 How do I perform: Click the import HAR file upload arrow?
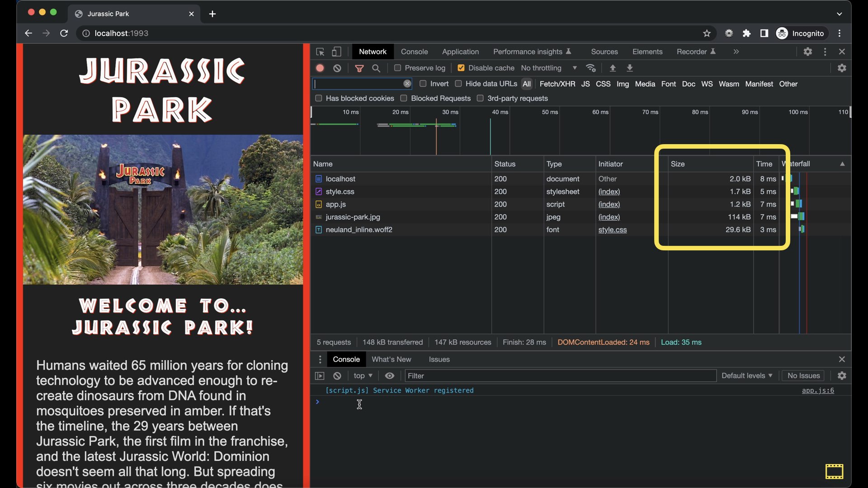[613, 68]
